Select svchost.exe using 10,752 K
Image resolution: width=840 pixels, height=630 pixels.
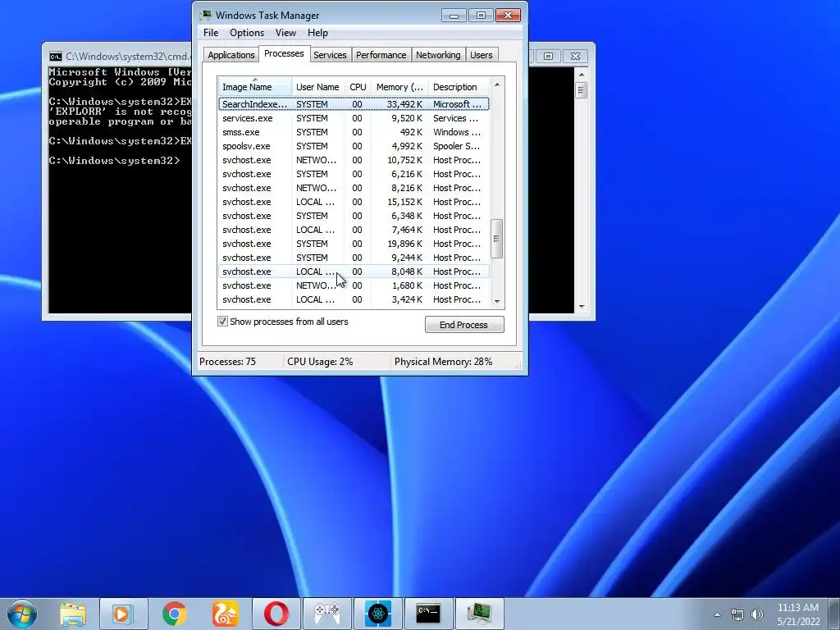point(354,160)
